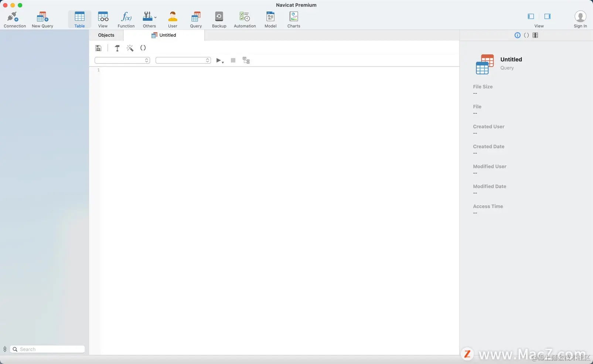Show the User objects list

click(x=173, y=20)
